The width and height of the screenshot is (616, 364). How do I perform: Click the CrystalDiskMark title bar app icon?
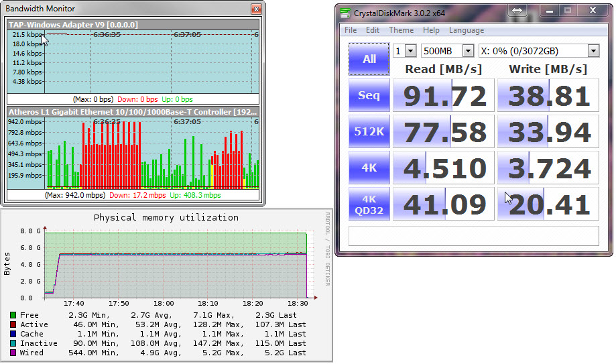[345, 13]
